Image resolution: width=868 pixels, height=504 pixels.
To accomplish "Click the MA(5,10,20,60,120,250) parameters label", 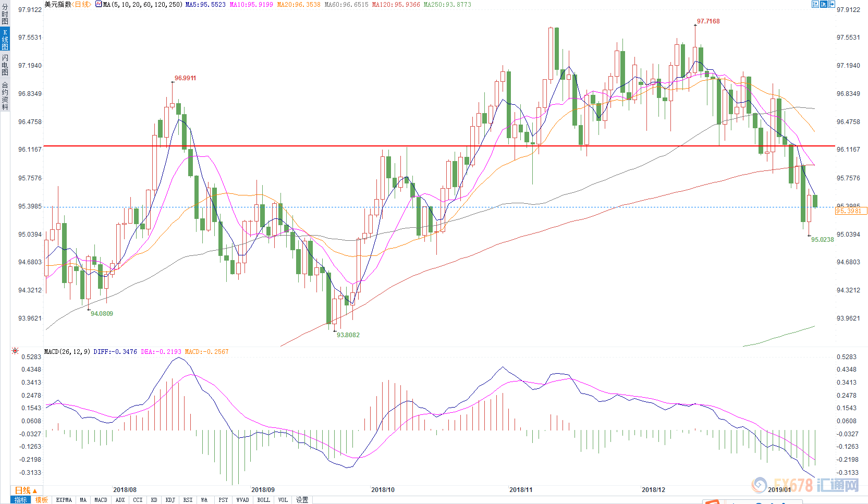I will [143, 4].
